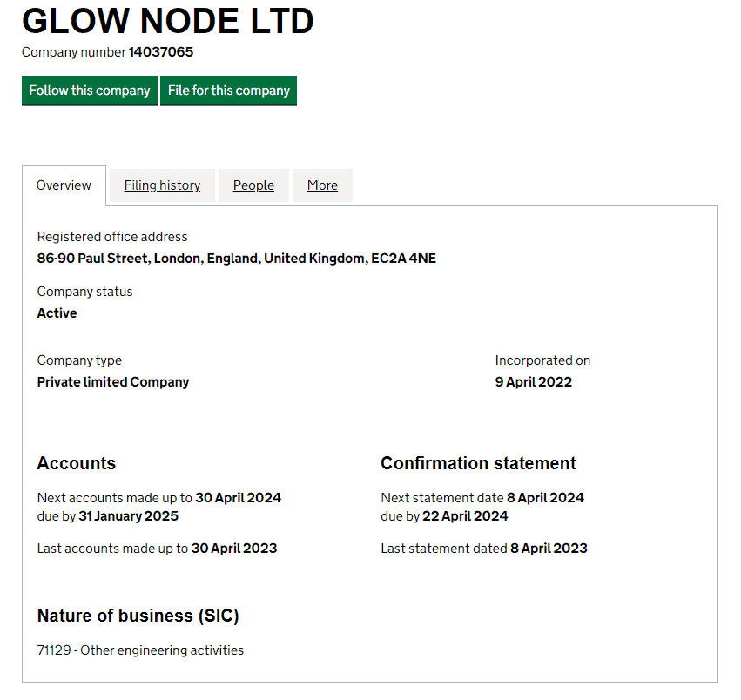Select the Overview tab
The image size is (741, 700).
click(64, 185)
